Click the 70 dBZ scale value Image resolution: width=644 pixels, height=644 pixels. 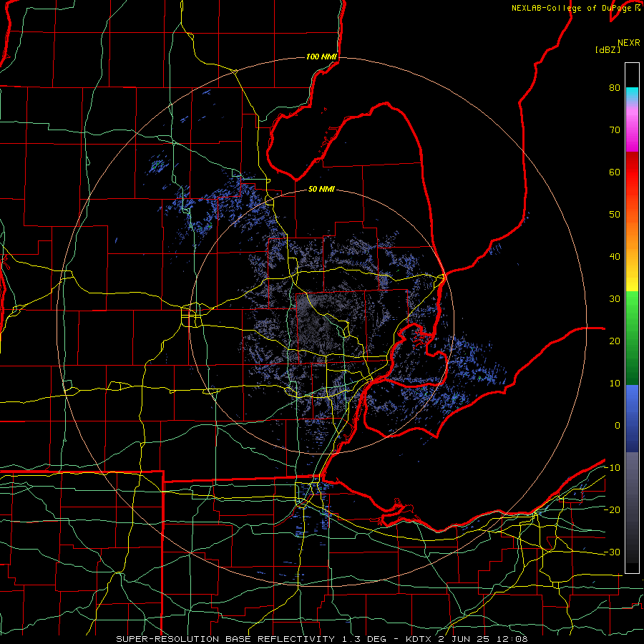pyautogui.click(x=615, y=130)
